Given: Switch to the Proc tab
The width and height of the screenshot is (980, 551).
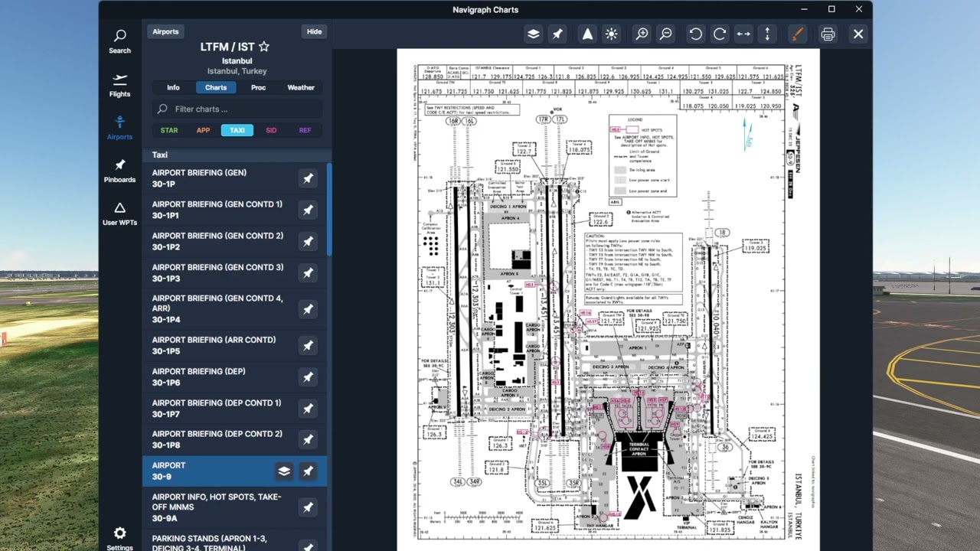Looking at the screenshot, I should coord(259,87).
